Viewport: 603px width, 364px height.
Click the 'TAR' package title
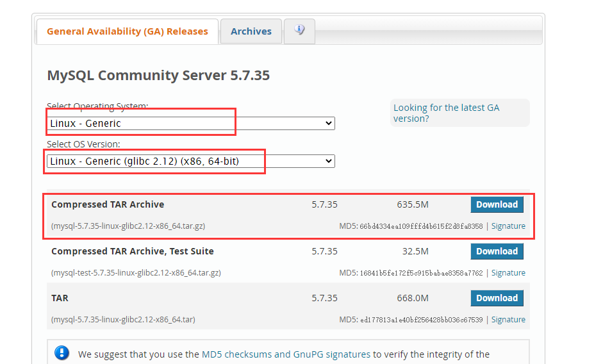point(60,298)
